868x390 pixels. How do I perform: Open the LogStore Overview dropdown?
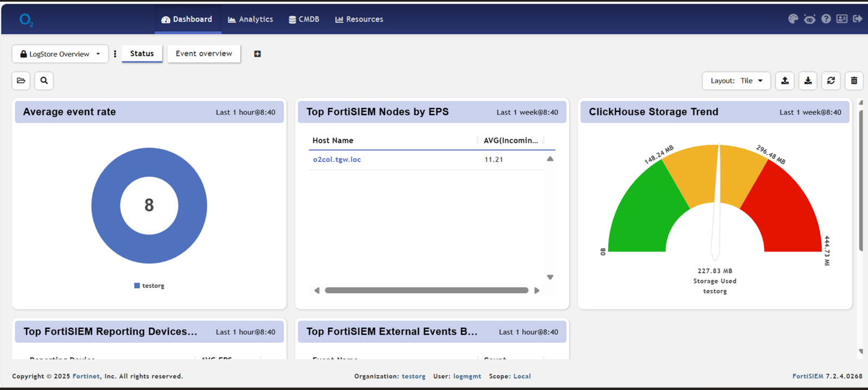pos(60,54)
